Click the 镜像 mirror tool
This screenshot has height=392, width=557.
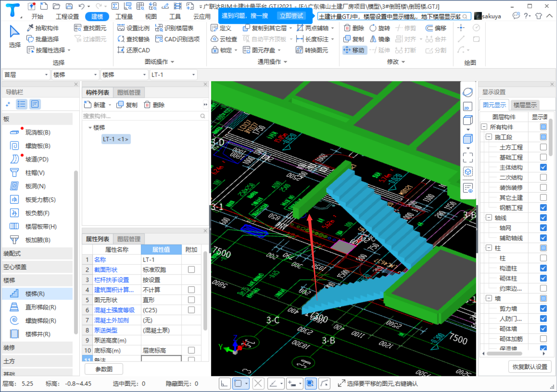pos(380,39)
